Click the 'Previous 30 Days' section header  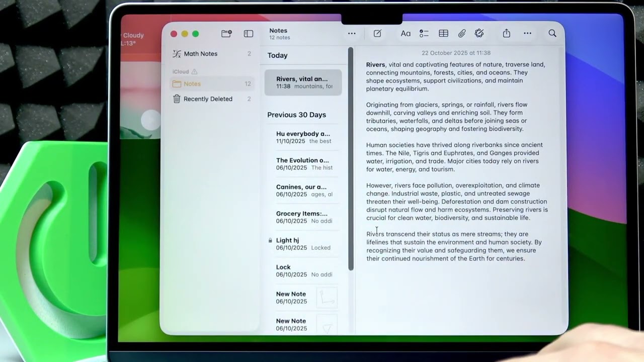pyautogui.click(x=296, y=115)
